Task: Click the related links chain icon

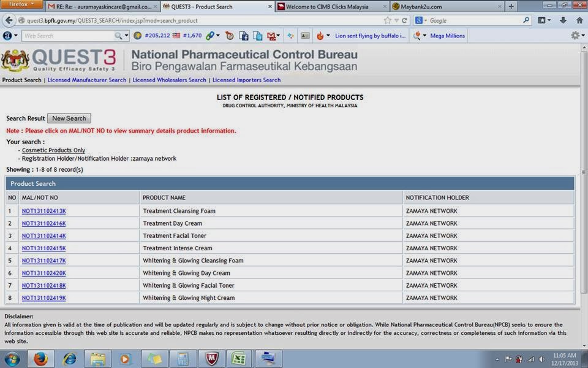Action: point(210,36)
